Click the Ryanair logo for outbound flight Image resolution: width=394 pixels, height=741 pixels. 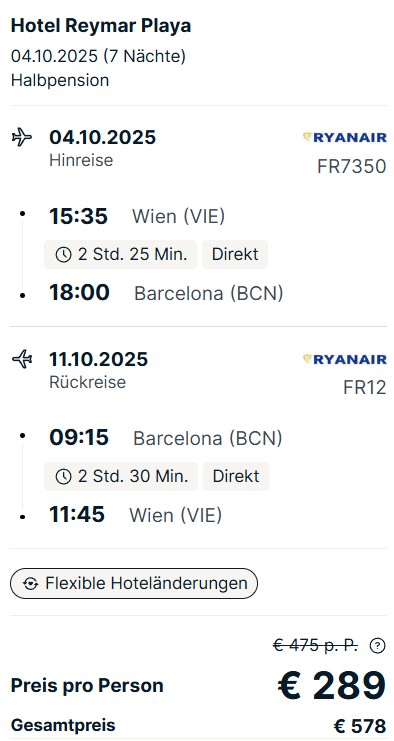point(344,138)
